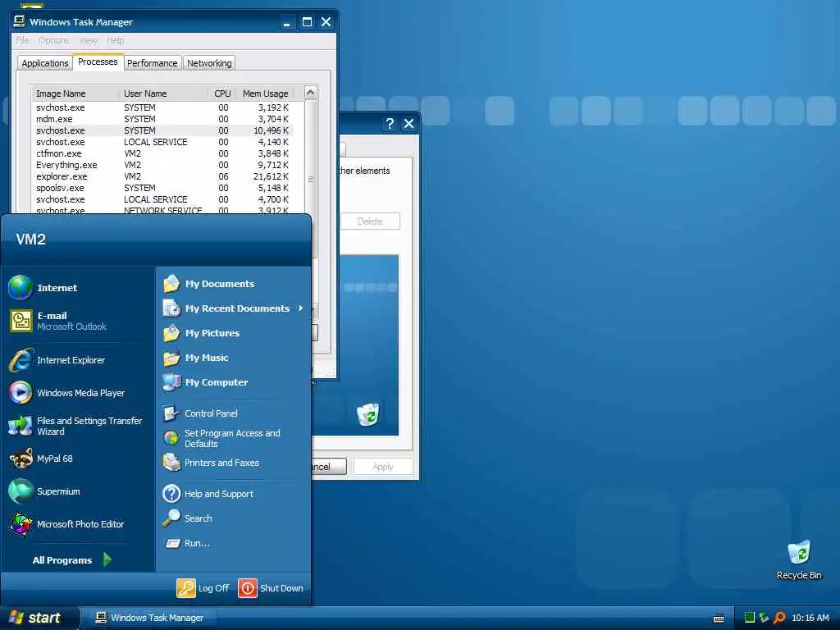Open File menu in Task Manager
Viewport: 840px width, 630px height.
tap(22, 40)
